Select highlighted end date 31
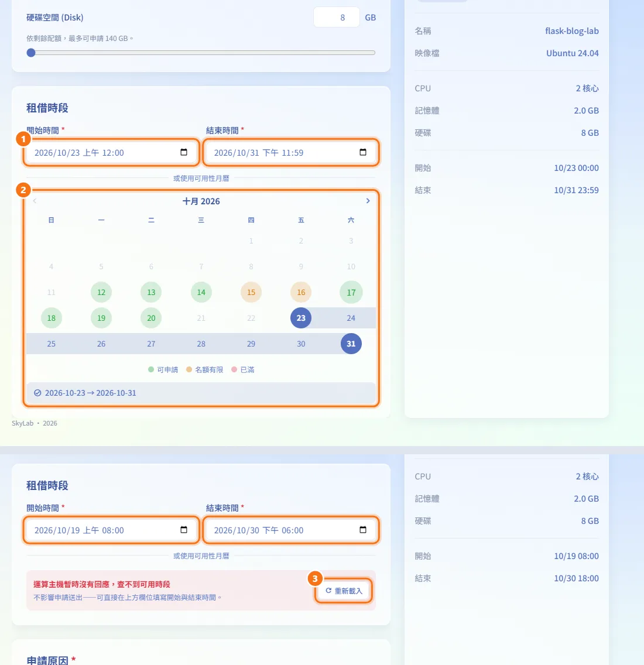The height and width of the screenshot is (665, 644). point(351,344)
